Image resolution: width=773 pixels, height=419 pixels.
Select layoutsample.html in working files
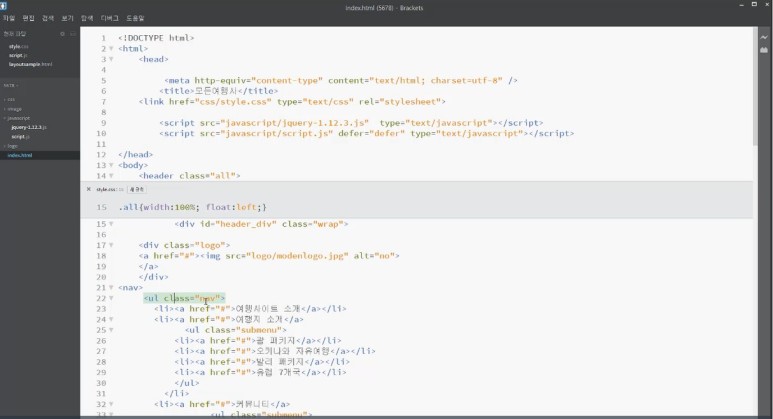point(31,64)
